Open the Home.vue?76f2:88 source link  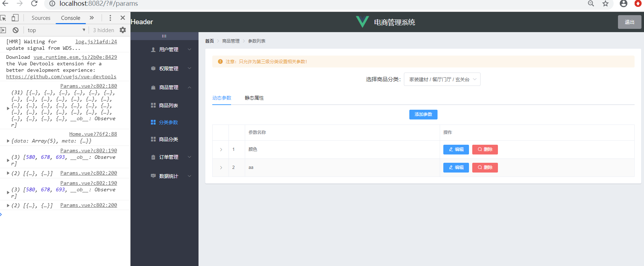click(93, 134)
